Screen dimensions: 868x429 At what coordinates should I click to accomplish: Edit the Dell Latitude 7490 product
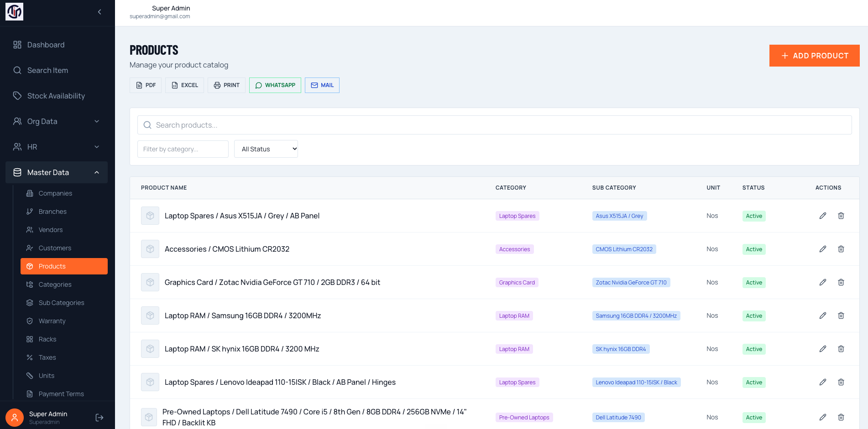[x=823, y=417]
